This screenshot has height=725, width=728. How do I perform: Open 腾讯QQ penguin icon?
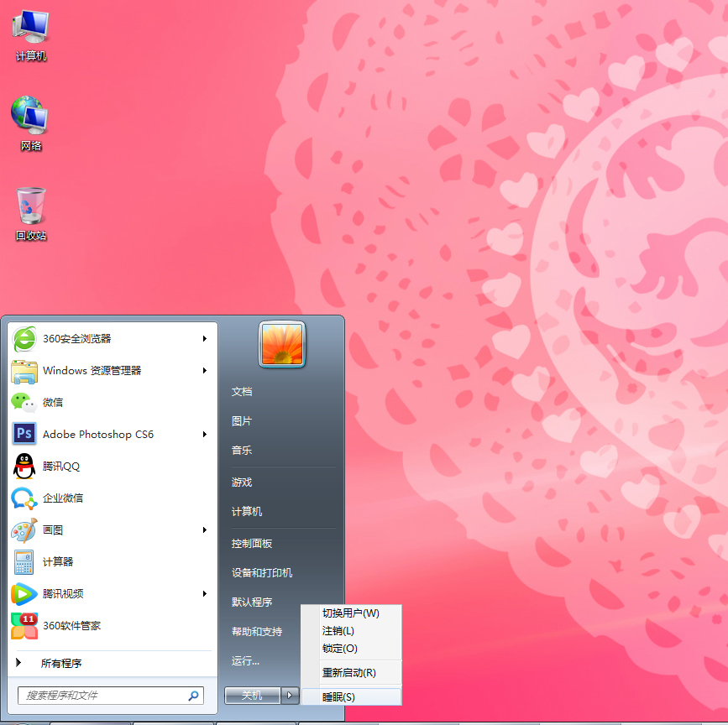click(x=24, y=467)
